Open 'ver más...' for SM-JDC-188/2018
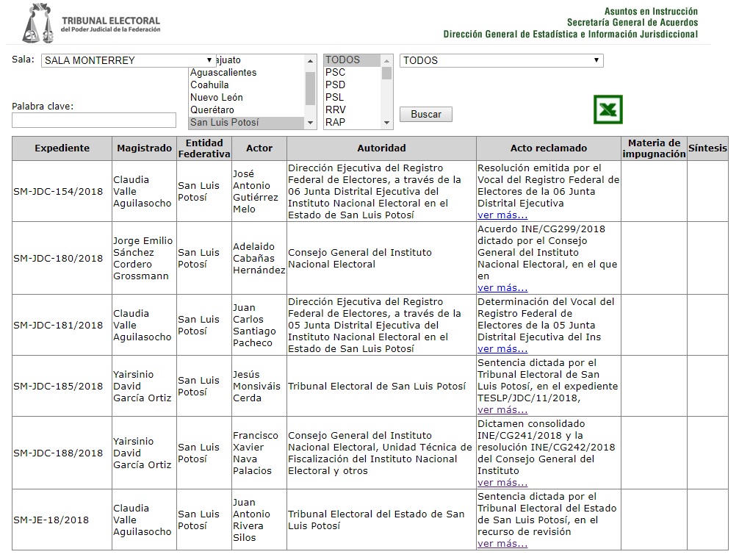Screen dimensions: 739x560 [x=502, y=483]
